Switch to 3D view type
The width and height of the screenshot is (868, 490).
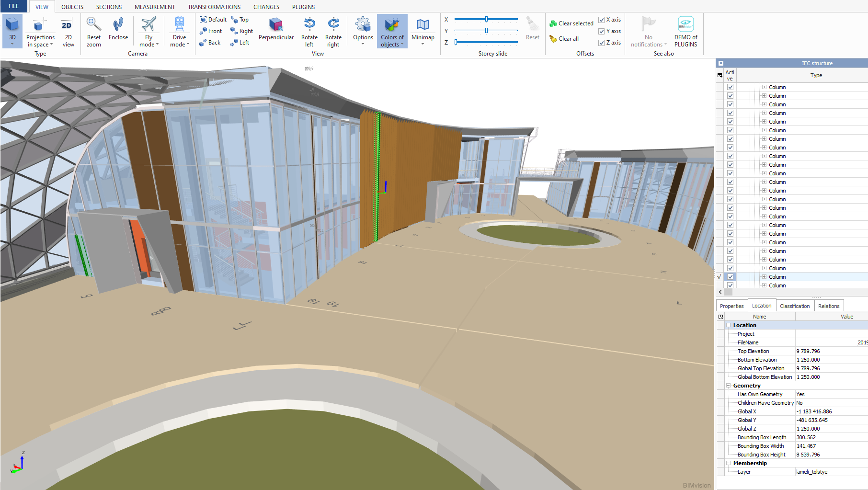[12, 31]
